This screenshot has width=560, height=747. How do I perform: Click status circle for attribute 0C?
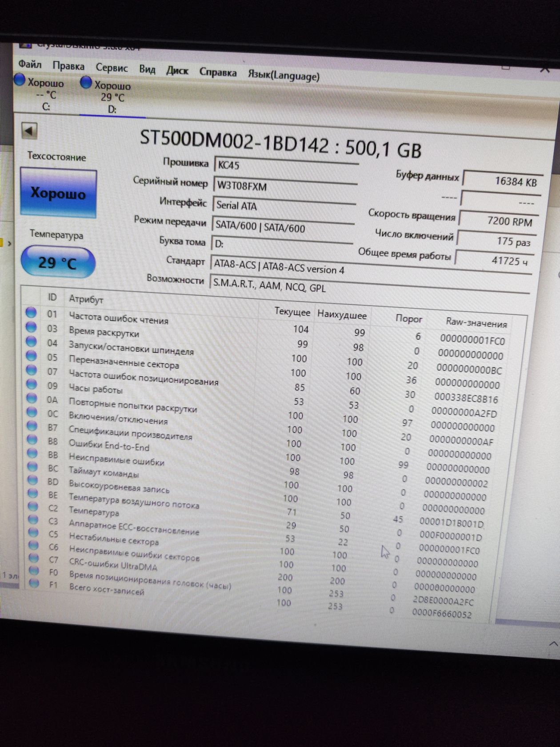pos(32,412)
